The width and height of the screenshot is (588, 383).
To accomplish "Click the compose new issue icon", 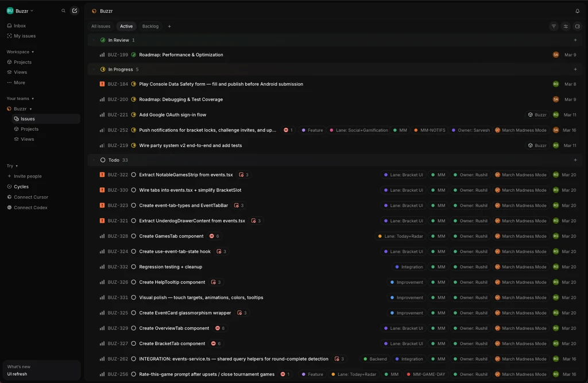I will click(74, 11).
